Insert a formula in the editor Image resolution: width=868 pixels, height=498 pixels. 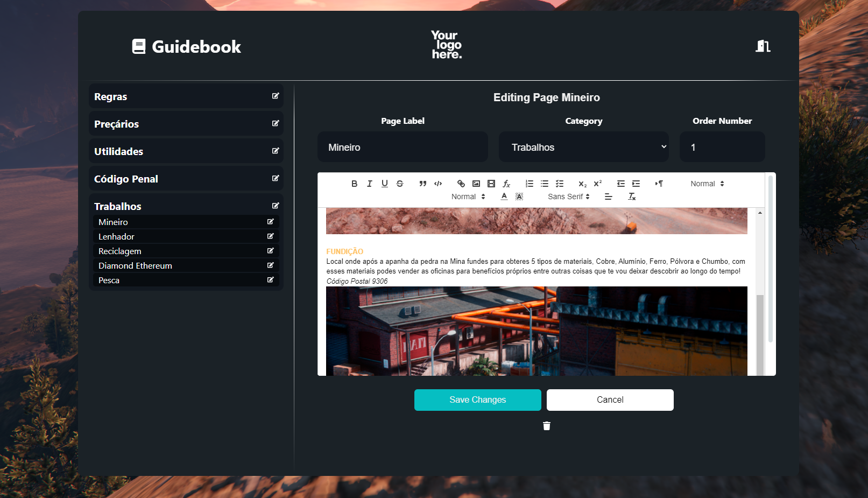[506, 184]
